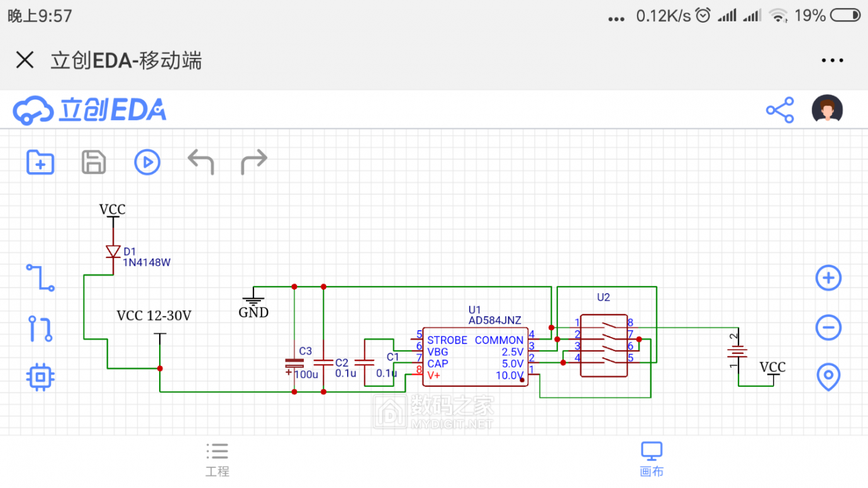
Task: Tap the alarm clock status icon
Action: (x=703, y=16)
